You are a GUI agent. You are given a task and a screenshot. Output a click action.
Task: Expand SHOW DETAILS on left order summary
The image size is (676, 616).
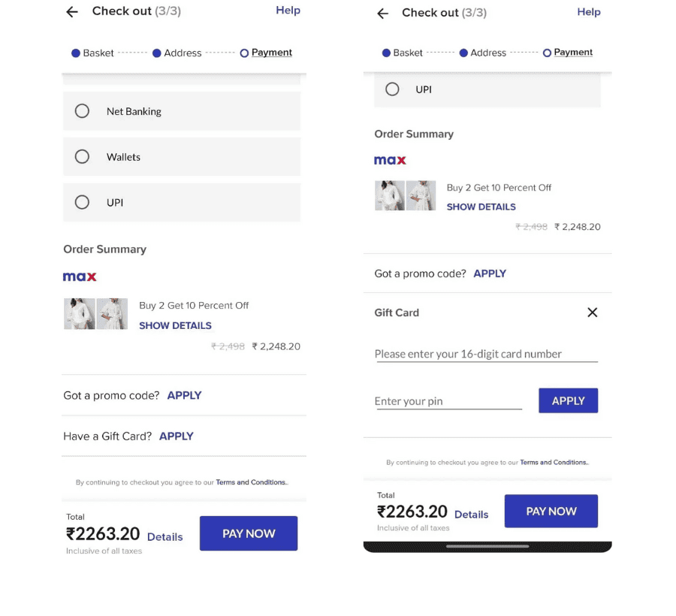pyautogui.click(x=175, y=325)
